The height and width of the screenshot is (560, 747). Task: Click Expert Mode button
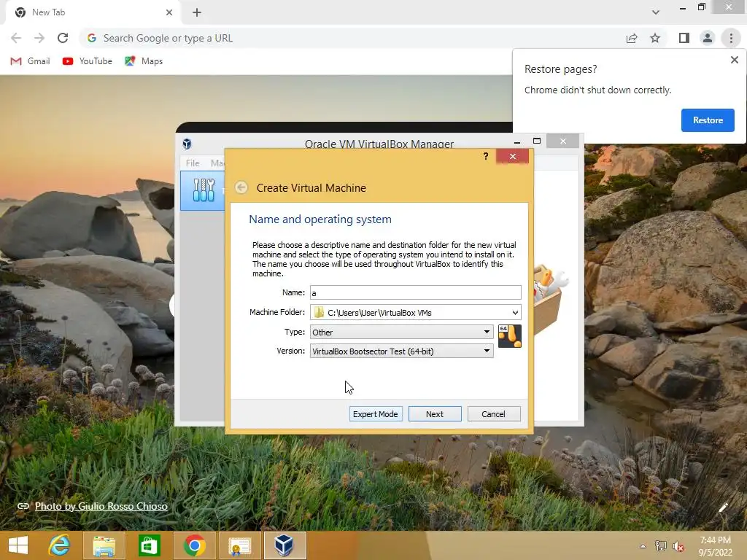pyautogui.click(x=376, y=414)
